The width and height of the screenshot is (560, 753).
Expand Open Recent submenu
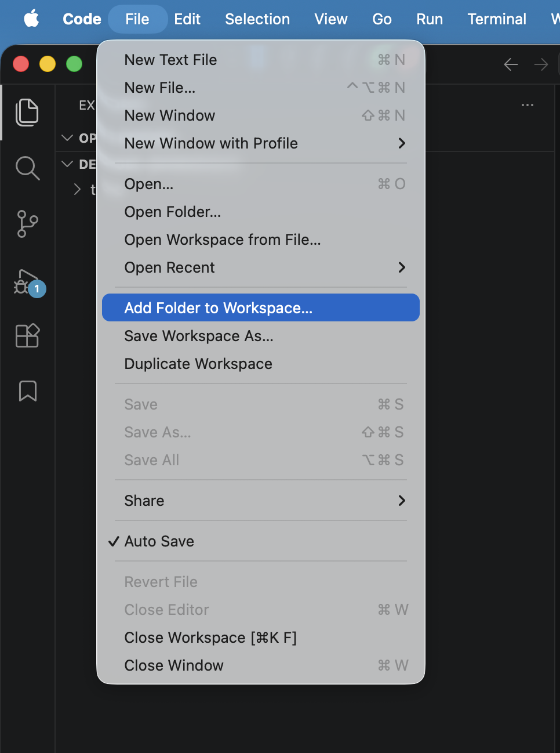(260, 267)
